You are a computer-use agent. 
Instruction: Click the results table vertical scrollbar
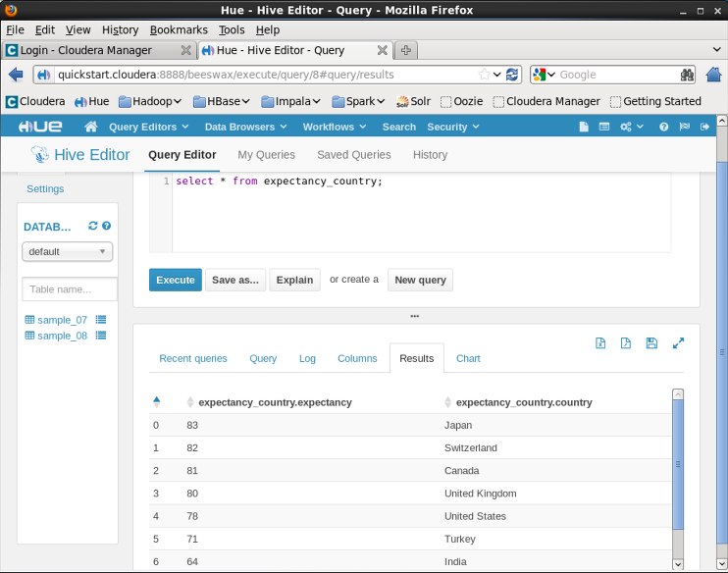click(678, 464)
